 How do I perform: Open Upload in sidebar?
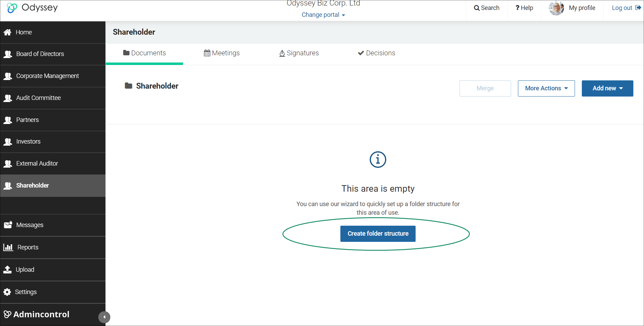(x=53, y=270)
